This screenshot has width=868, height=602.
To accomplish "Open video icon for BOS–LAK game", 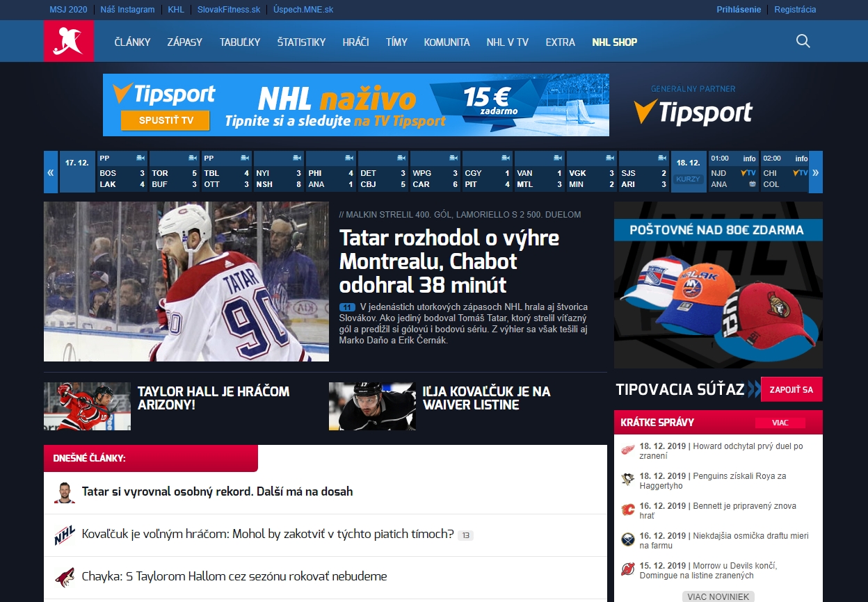I will tap(140, 158).
